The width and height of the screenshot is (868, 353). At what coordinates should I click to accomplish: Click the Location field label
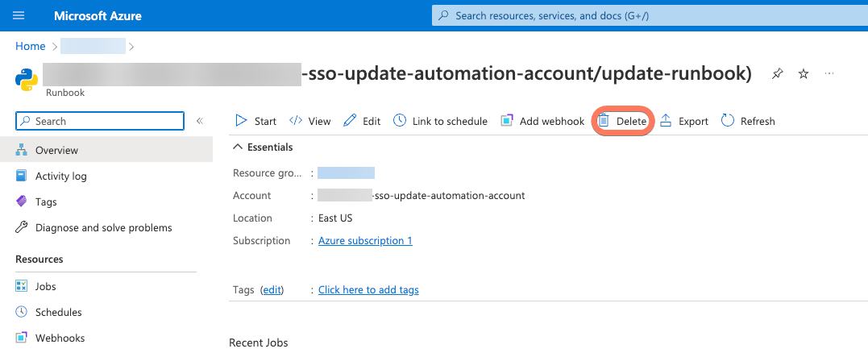tap(252, 218)
